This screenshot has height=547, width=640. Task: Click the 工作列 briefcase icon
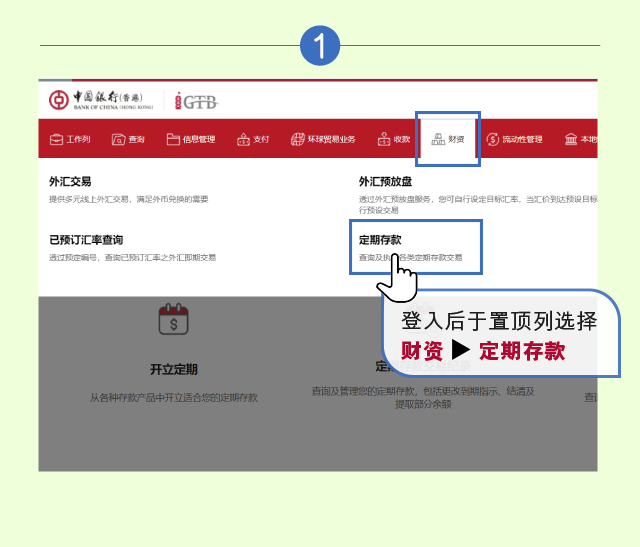(57, 139)
